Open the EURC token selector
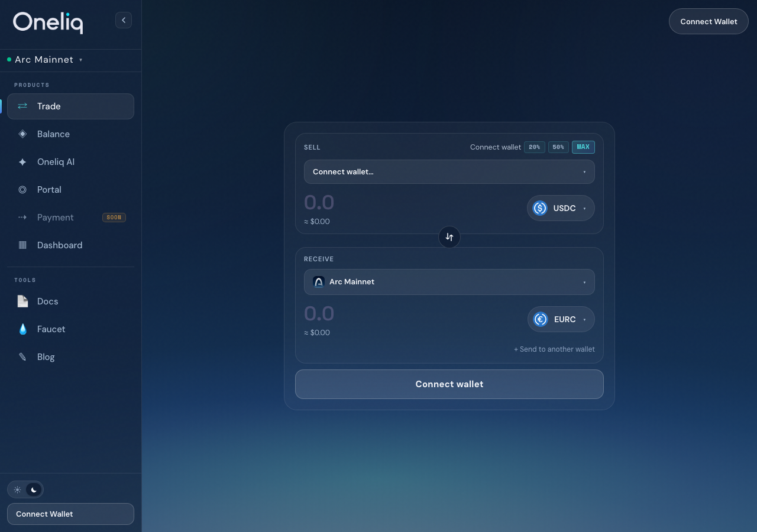757x532 pixels. (x=561, y=319)
